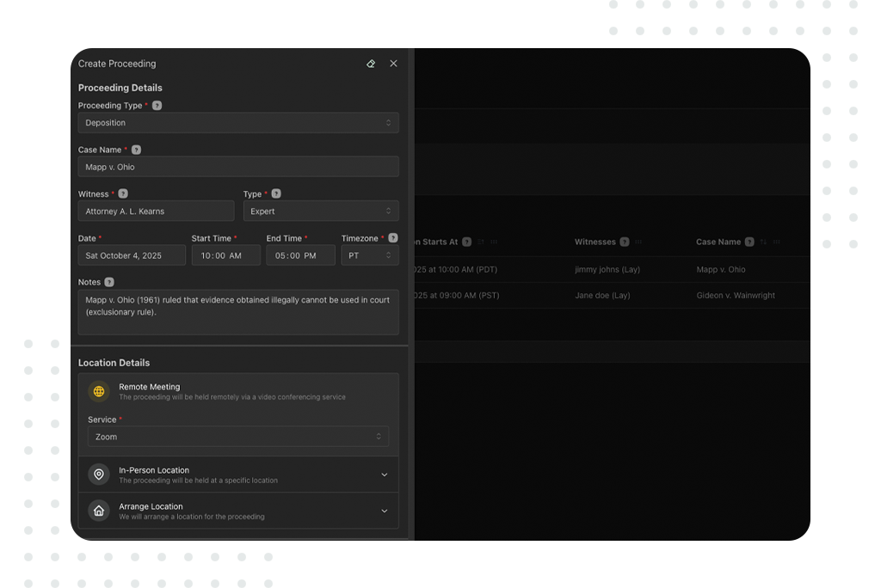Click the house icon for Arrange Location
This screenshot has width=881, height=588.
point(99,511)
